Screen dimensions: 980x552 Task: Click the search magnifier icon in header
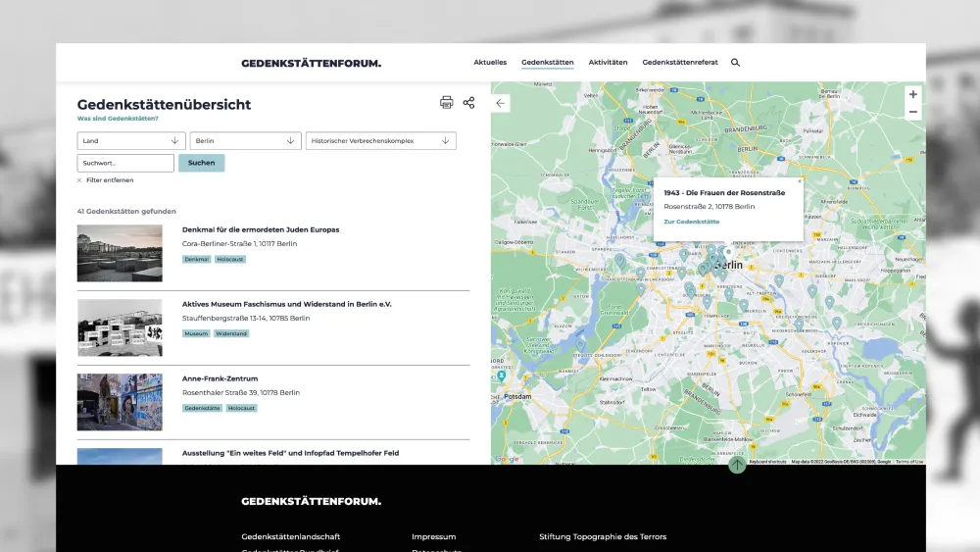pos(736,63)
